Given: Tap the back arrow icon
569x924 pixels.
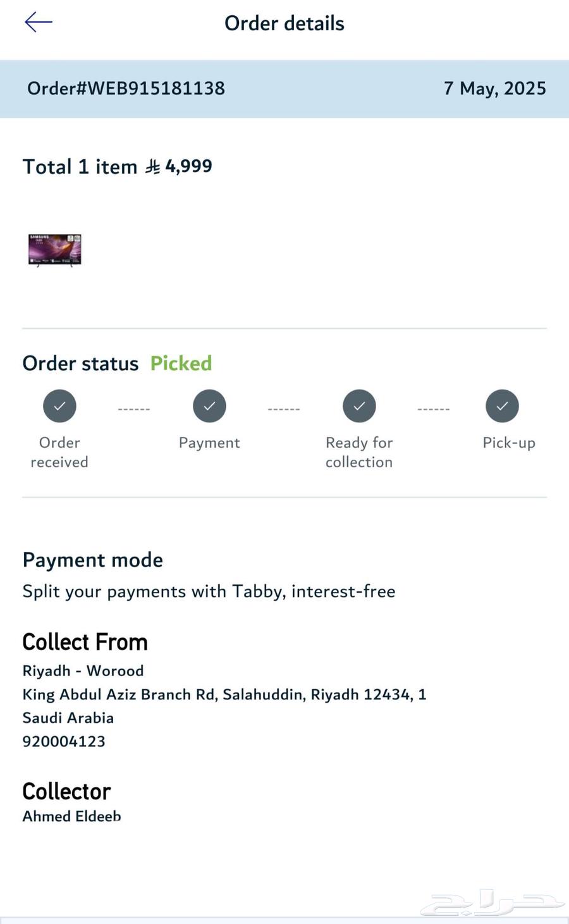Looking at the screenshot, I should pos(38,23).
